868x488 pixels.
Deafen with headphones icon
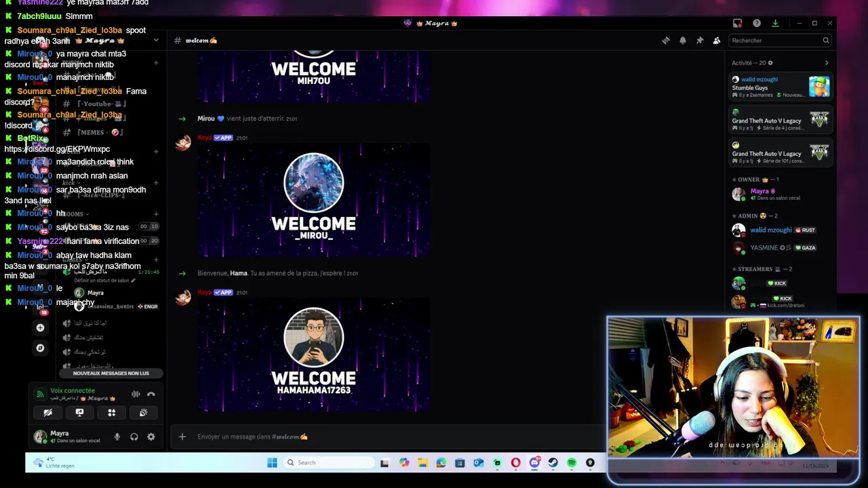pos(134,437)
